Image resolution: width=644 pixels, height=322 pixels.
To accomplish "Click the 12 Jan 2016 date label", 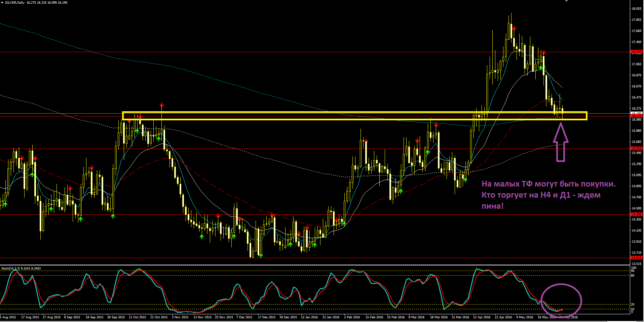I will pyautogui.click(x=309, y=317).
